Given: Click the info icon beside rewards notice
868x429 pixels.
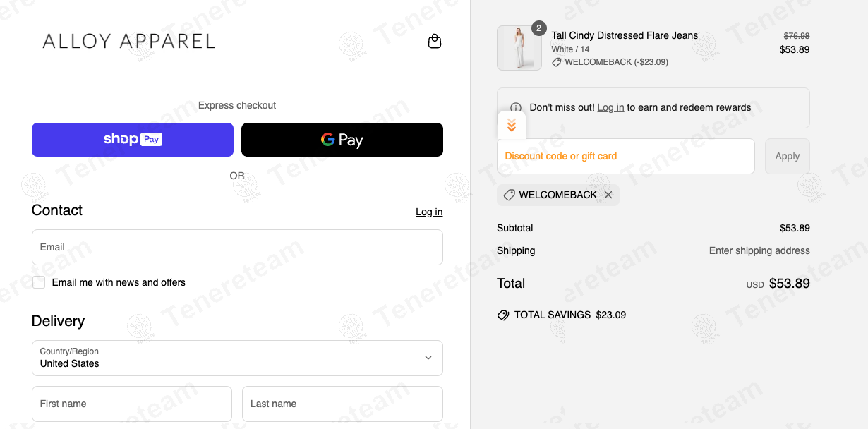Looking at the screenshot, I should pyautogui.click(x=516, y=108).
